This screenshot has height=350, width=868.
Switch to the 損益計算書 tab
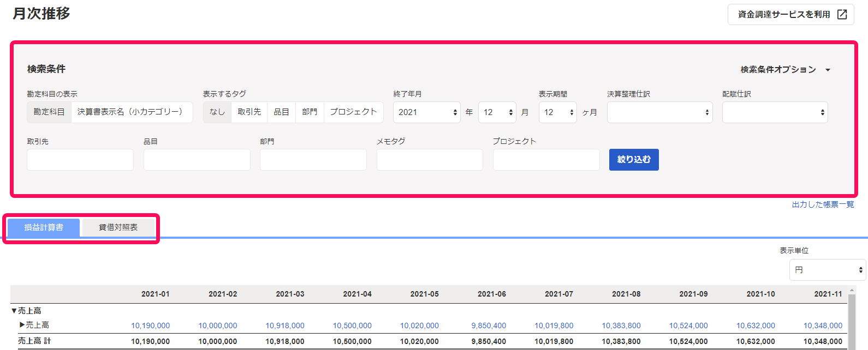[44, 227]
